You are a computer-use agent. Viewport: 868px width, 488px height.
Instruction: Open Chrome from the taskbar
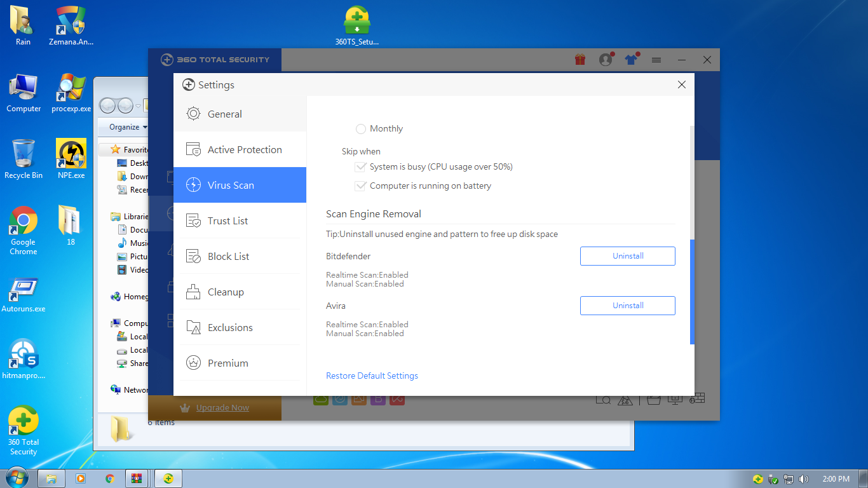tap(110, 478)
